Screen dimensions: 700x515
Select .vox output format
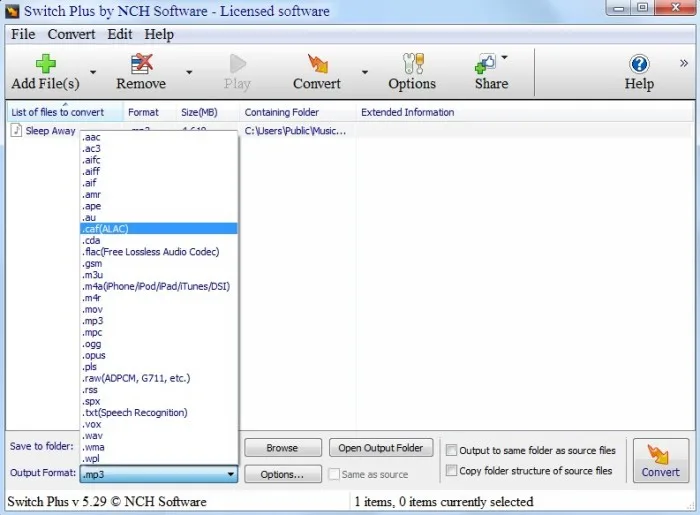tap(159, 424)
